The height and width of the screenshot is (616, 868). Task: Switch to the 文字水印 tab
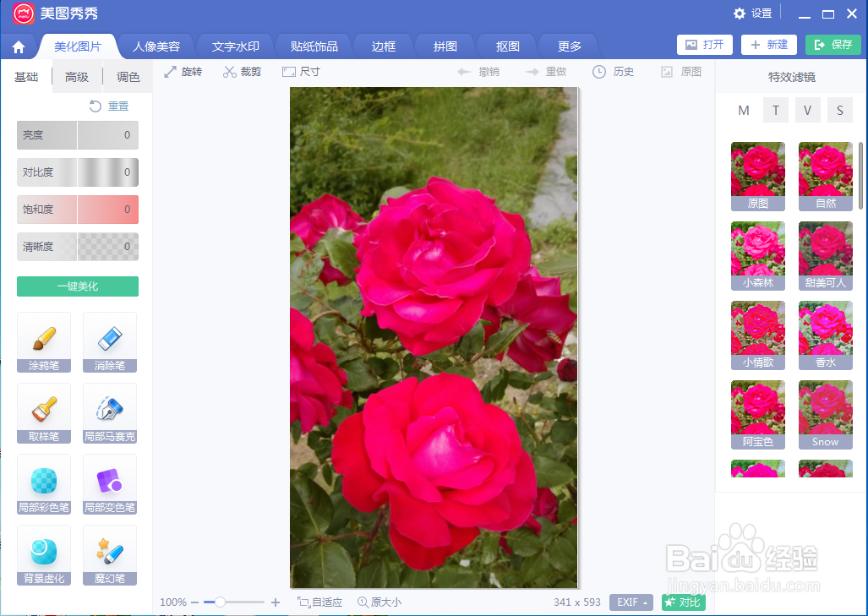235,46
